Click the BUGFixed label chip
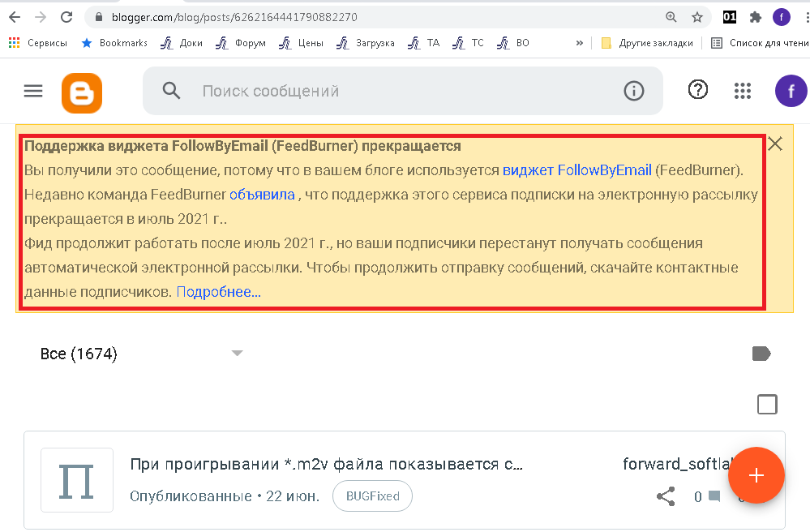 point(372,496)
